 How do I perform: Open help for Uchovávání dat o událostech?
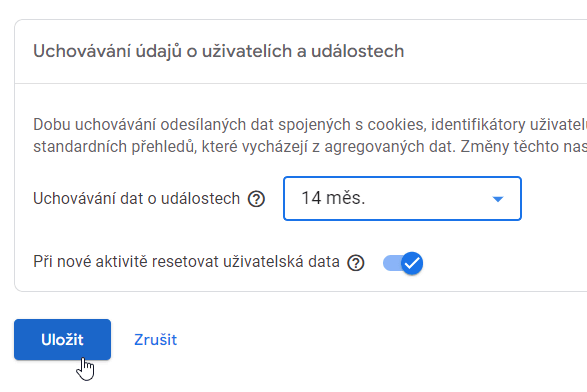coord(256,199)
